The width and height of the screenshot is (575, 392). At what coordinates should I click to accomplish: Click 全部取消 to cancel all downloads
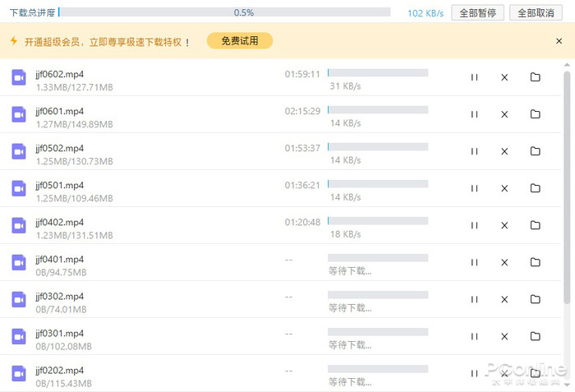pyautogui.click(x=536, y=13)
